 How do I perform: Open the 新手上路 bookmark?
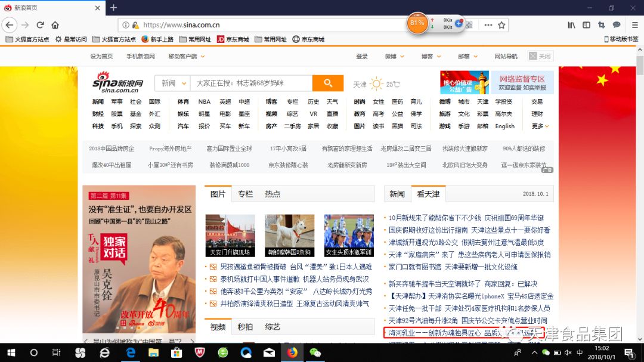click(157, 39)
